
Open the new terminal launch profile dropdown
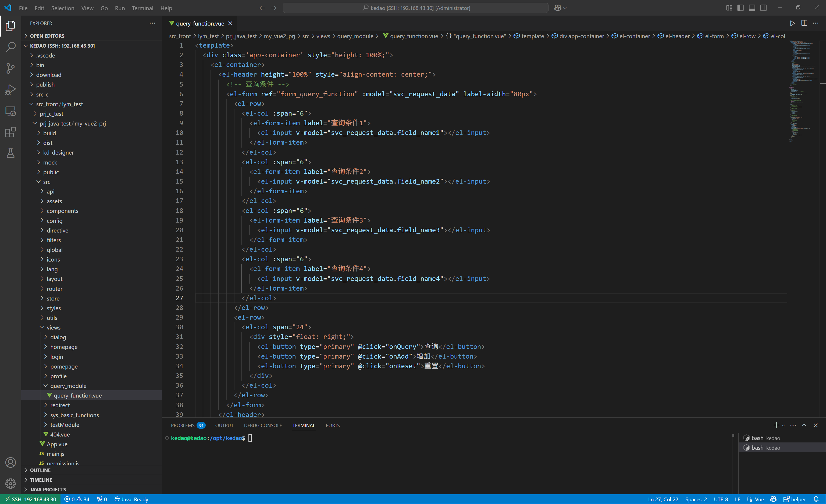784,425
